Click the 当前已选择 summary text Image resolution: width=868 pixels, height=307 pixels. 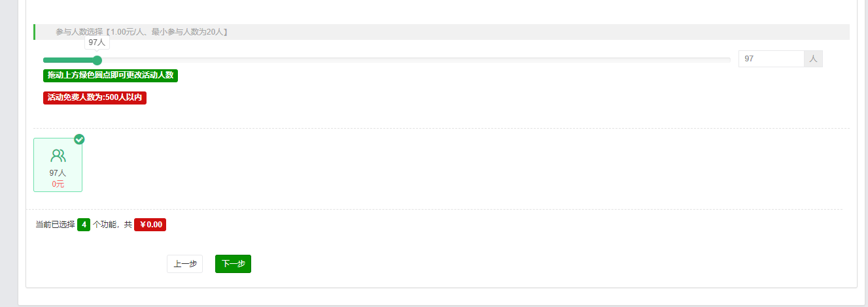click(x=56, y=225)
